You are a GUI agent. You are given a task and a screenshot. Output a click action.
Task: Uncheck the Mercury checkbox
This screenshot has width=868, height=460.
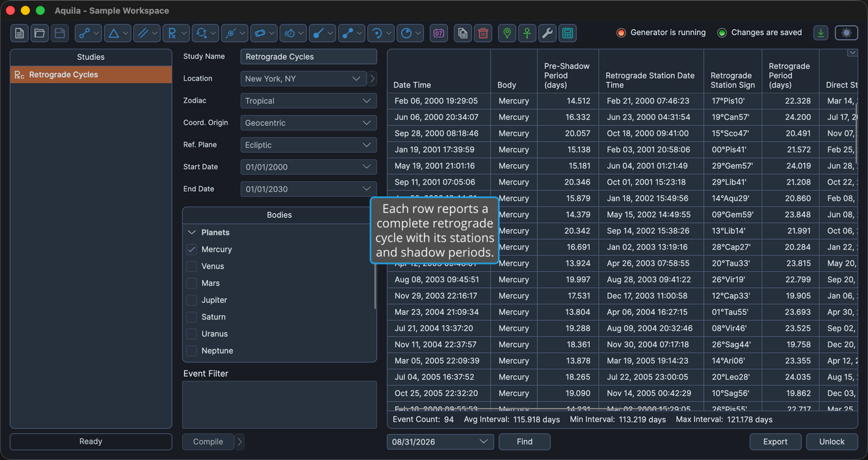pos(191,249)
